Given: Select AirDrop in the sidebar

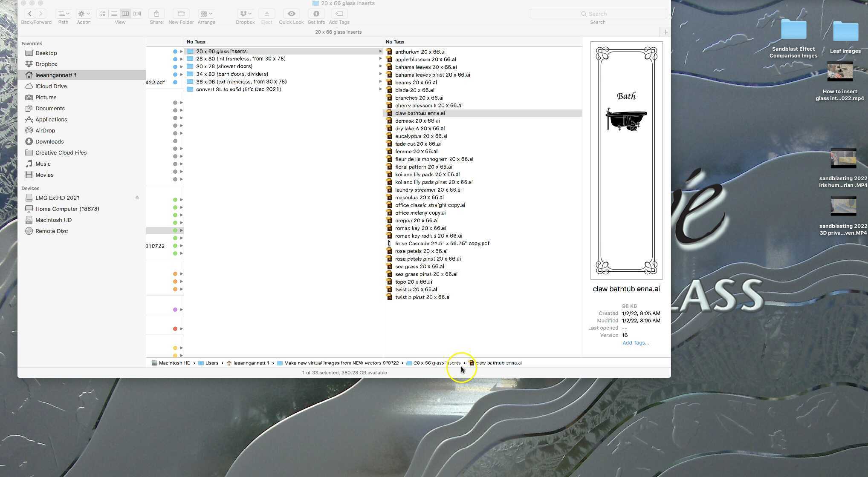Looking at the screenshot, I should point(45,130).
